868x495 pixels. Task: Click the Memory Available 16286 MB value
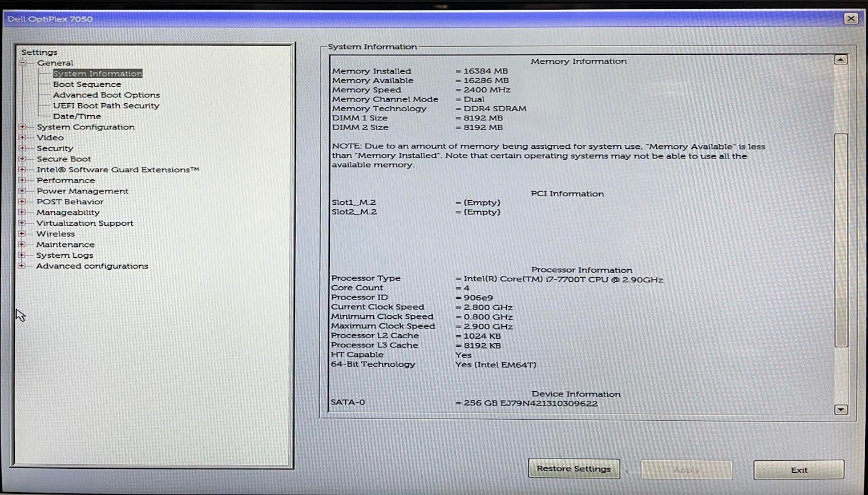pos(486,80)
